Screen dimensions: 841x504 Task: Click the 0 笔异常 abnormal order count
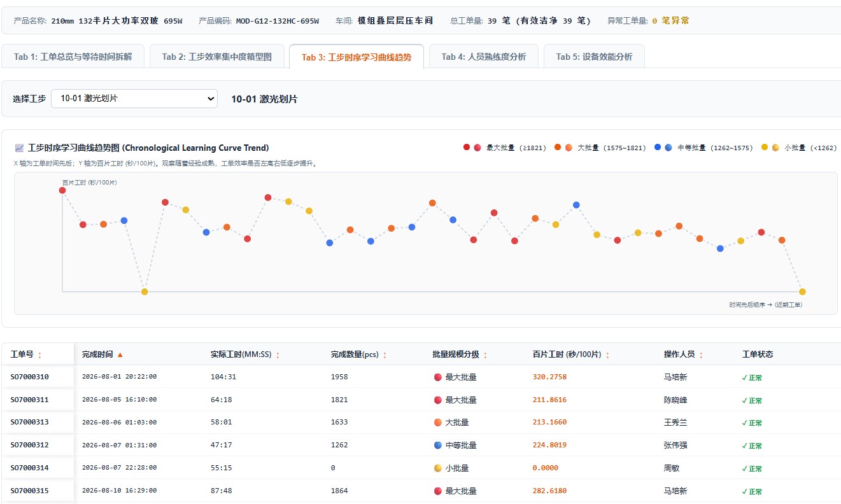670,21
